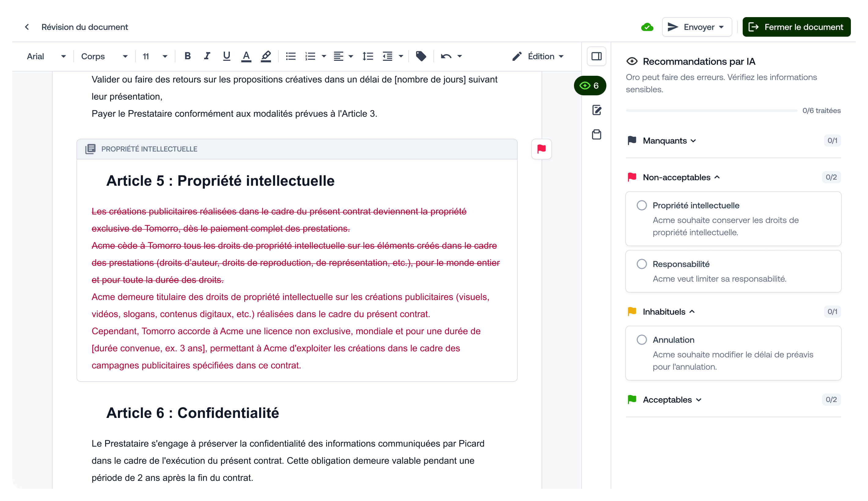
Task: Mark Responsabilité recommendation as treated
Action: pyautogui.click(x=642, y=264)
